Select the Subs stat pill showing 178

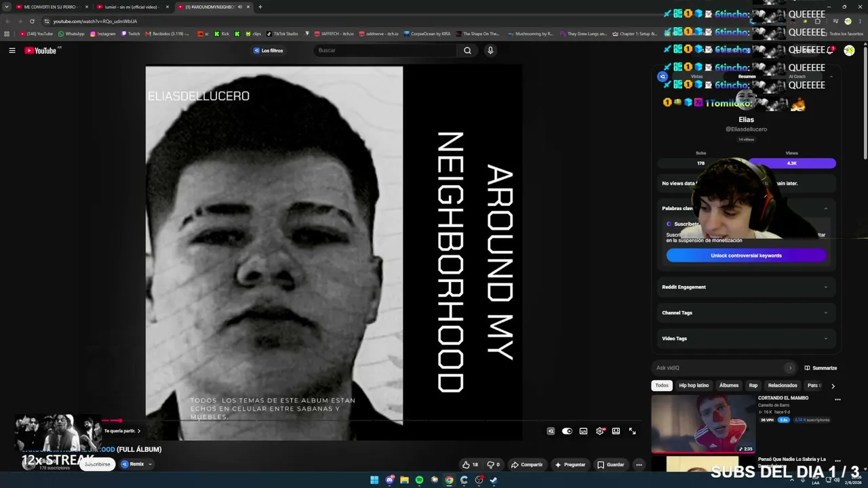(x=701, y=163)
